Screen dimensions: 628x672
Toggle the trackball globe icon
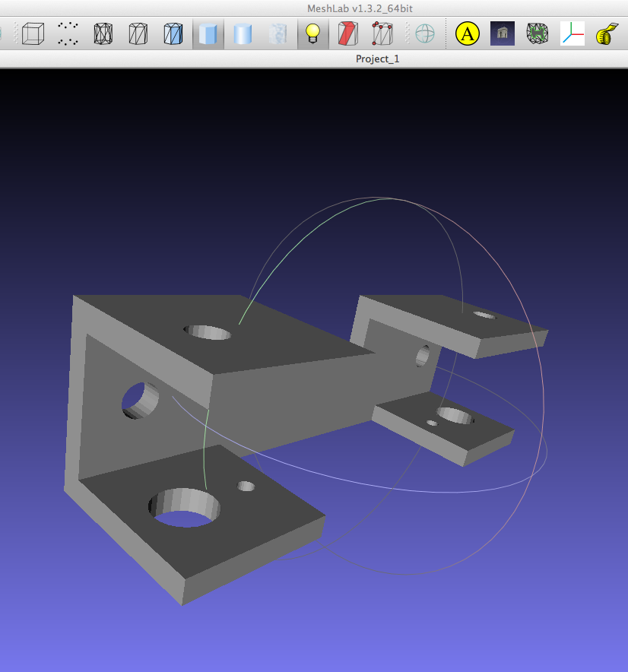(425, 33)
